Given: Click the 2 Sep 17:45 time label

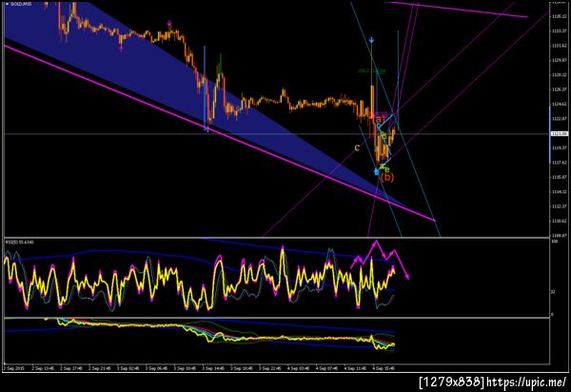Looking at the screenshot, I should pos(71,368).
